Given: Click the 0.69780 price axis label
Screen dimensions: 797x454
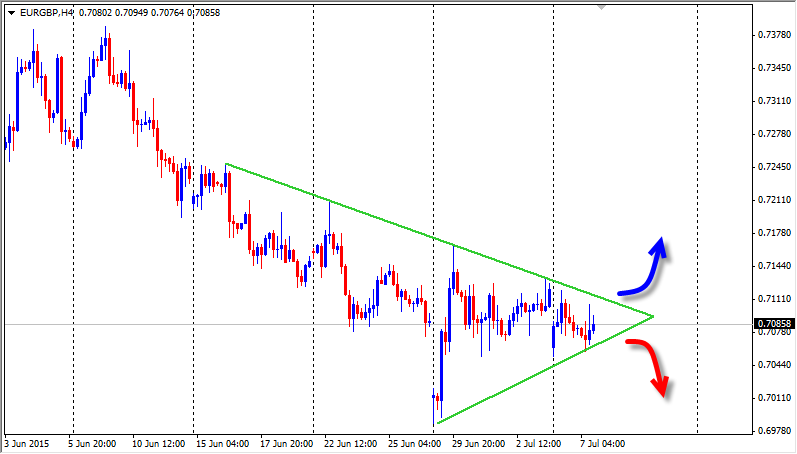Looking at the screenshot, I should coord(775,431).
